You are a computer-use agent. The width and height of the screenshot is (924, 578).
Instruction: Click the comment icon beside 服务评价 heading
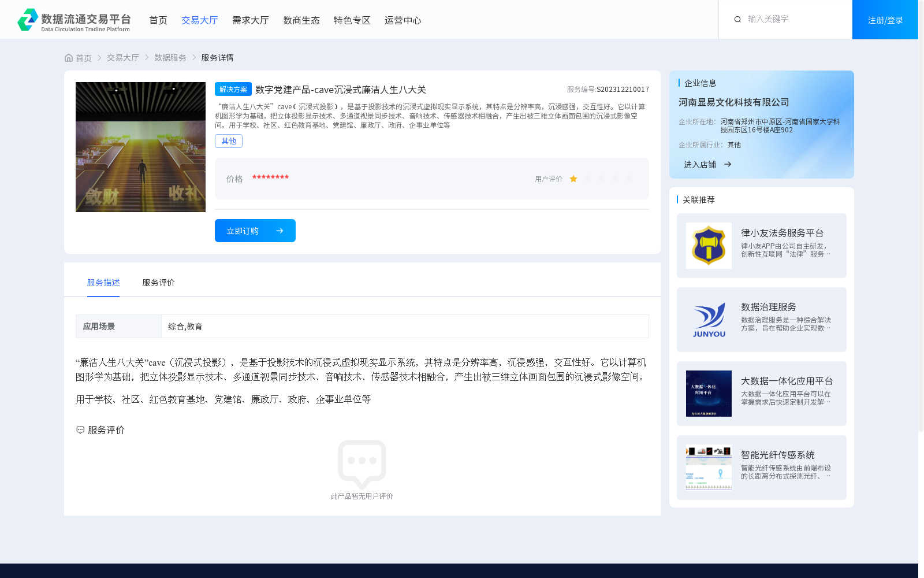(x=80, y=430)
